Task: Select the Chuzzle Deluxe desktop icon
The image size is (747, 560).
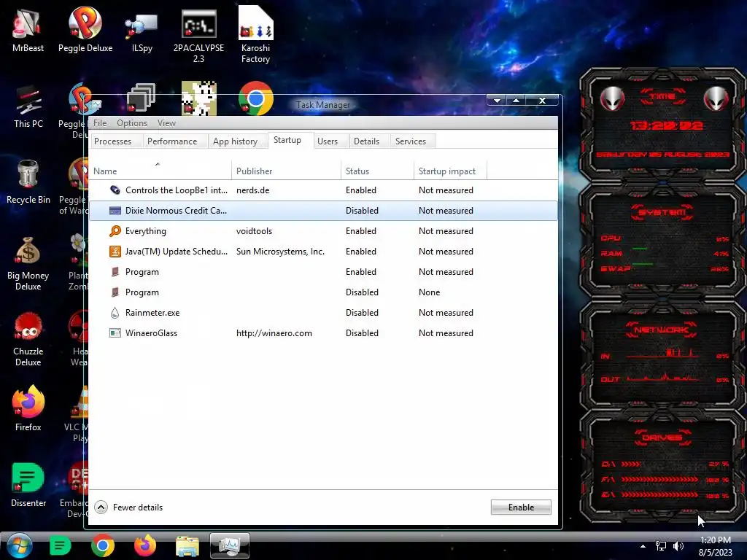Action: click(x=28, y=339)
